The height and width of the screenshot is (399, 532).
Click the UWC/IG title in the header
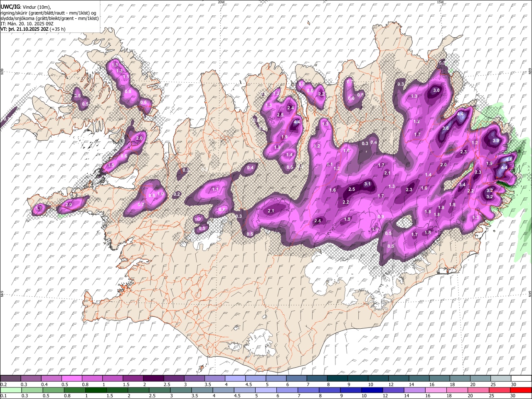[10, 7]
